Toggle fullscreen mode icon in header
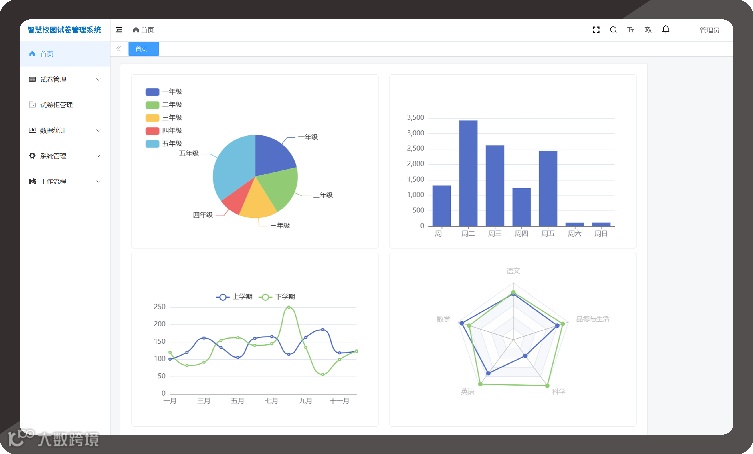Screen dimensions: 753x454 596,30
